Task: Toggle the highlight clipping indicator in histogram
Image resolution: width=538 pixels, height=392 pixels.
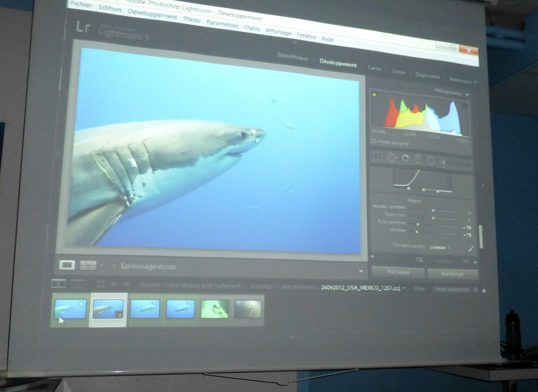Action: click(464, 106)
